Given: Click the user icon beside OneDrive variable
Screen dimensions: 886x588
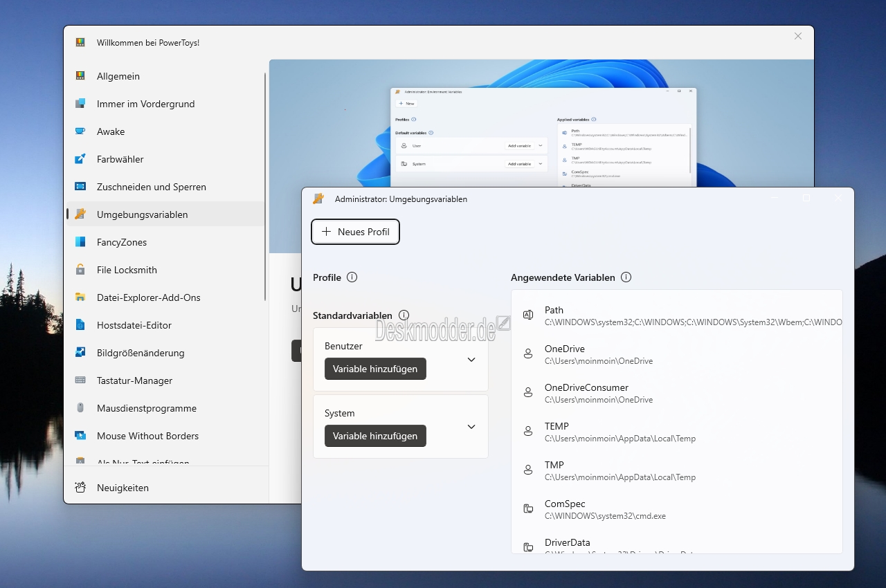Looking at the screenshot, I should [528, 353].
